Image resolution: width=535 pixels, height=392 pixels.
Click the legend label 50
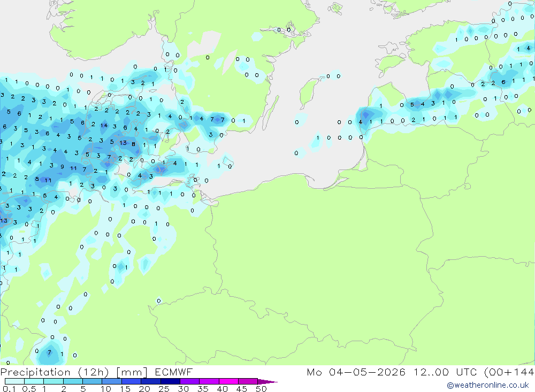[262, 389]
